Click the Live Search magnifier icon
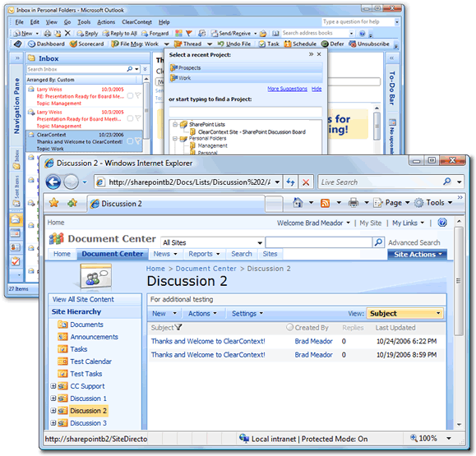476x456 pixels. pos(447,182)
